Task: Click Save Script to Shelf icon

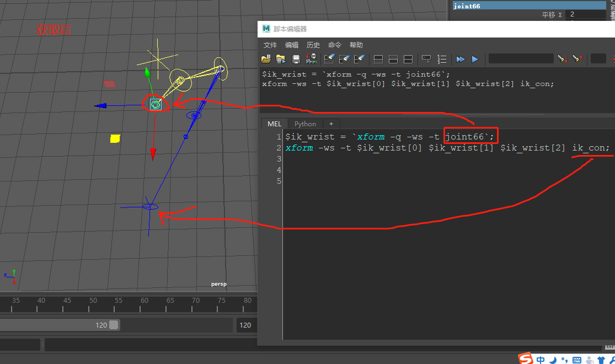Action: (x=311, y=59)
